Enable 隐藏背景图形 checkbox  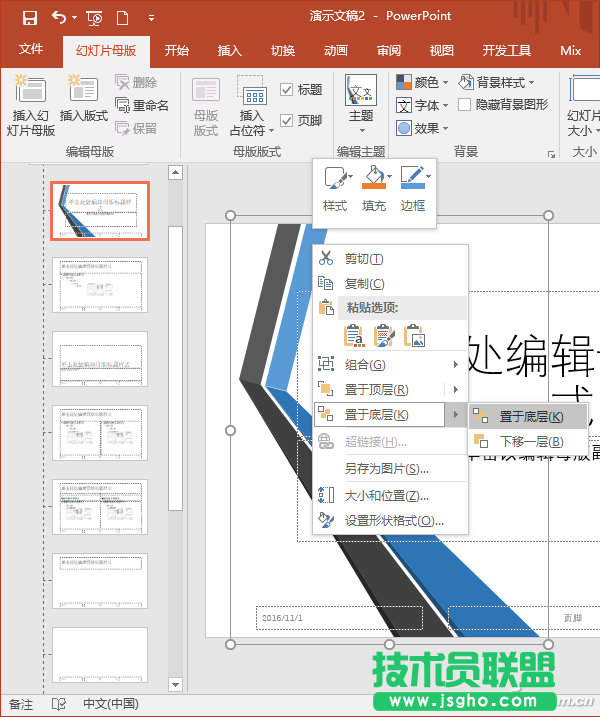(465, 105)
